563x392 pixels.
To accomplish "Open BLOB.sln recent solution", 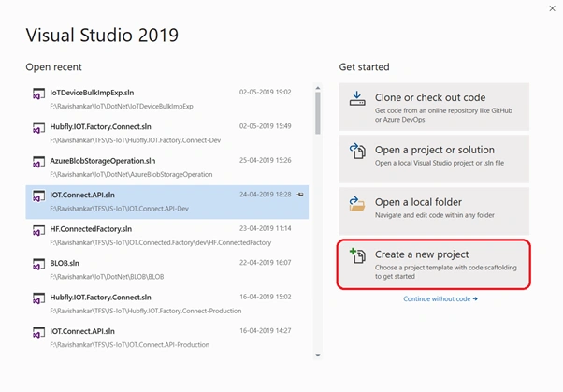I will pyautogui.click(x=167, y=270).
